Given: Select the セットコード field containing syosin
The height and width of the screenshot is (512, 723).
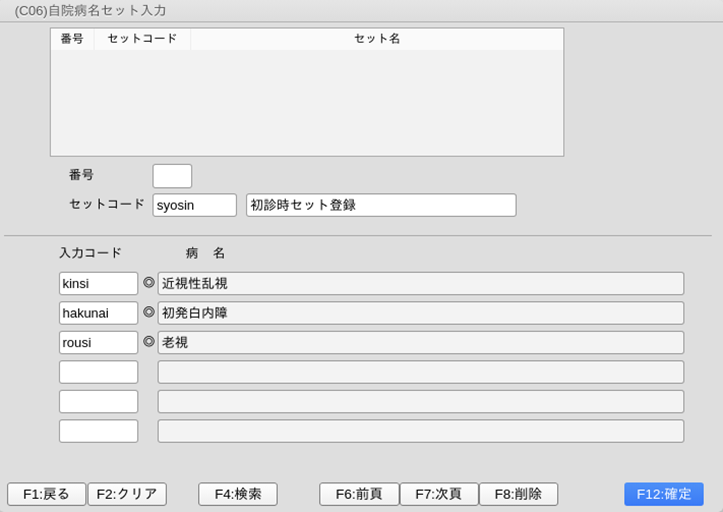Looking at the screenshot, I should click(x=194, y=205).
